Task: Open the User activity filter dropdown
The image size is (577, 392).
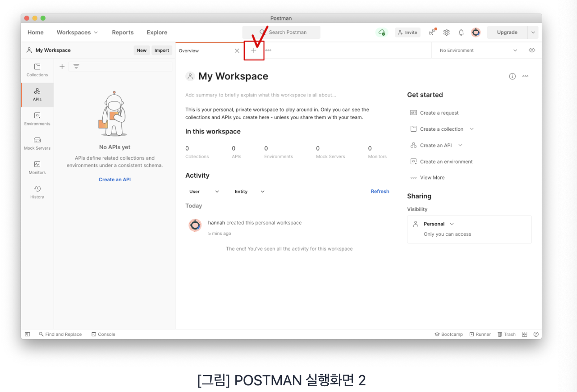Action: tap(204, 192)
